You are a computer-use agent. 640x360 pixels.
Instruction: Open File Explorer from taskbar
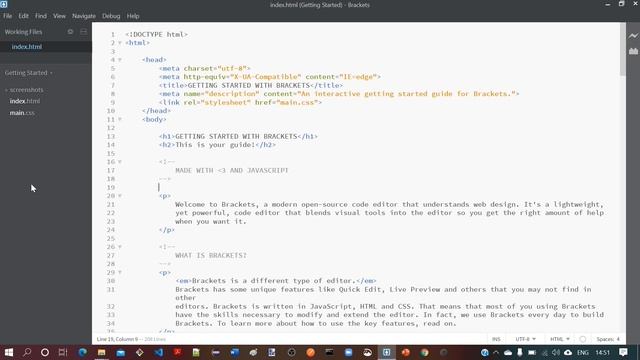(102, 352)
